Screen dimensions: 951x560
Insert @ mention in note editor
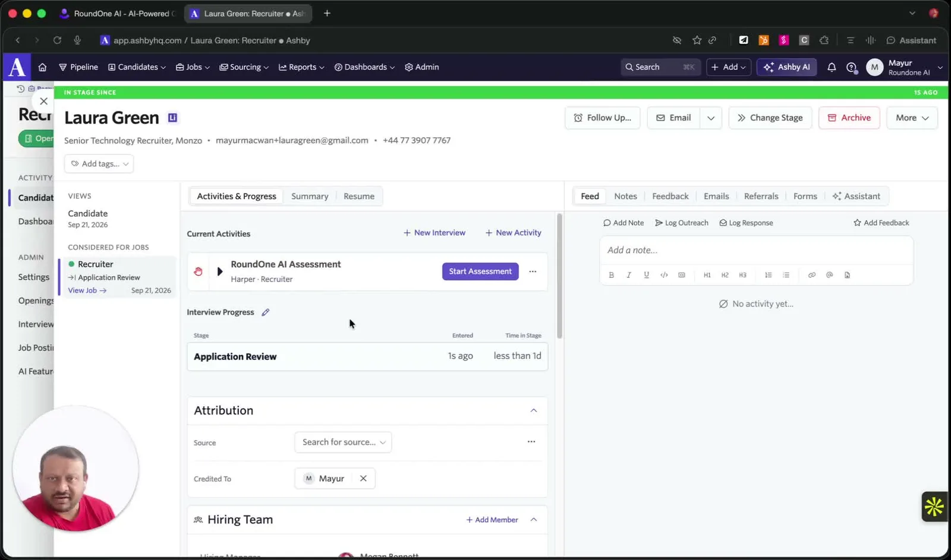(x=830, y=275)
